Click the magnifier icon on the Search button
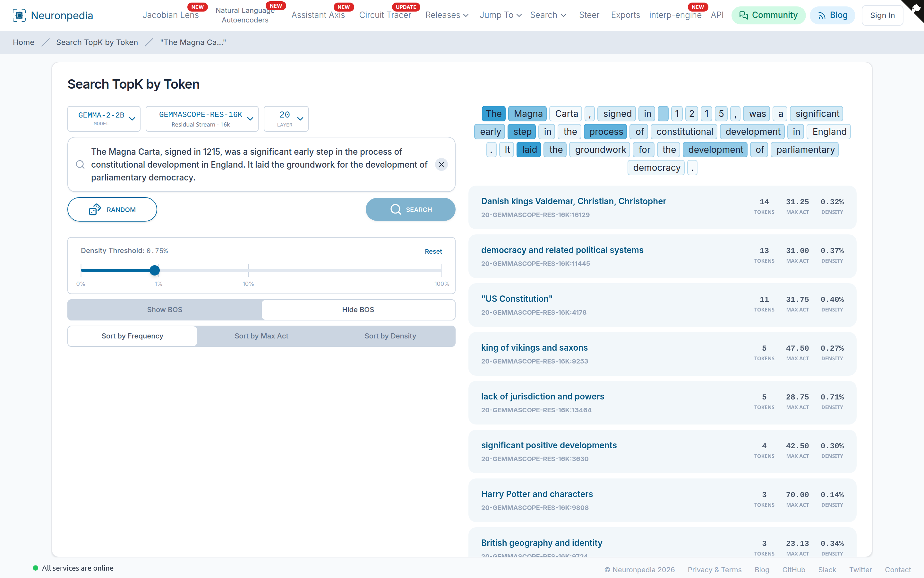This screenshot has width=924, height=578. 396,209
